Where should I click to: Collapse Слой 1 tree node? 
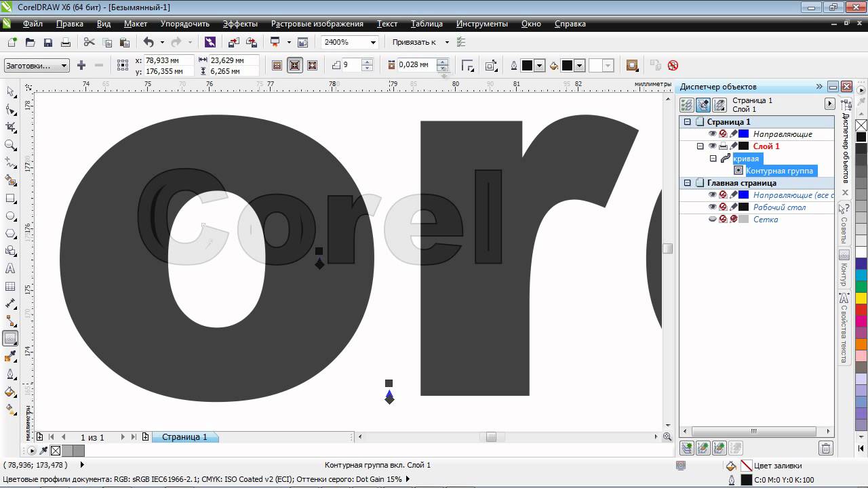click(701, 146)
